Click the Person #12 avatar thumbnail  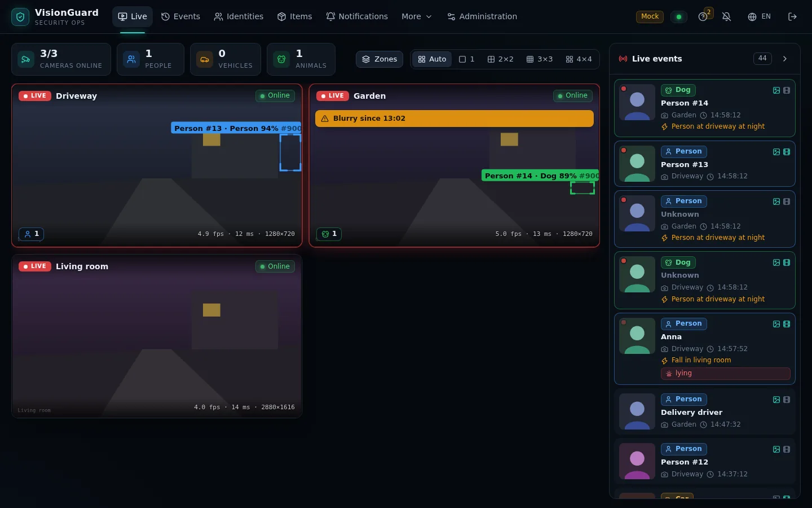637,461
